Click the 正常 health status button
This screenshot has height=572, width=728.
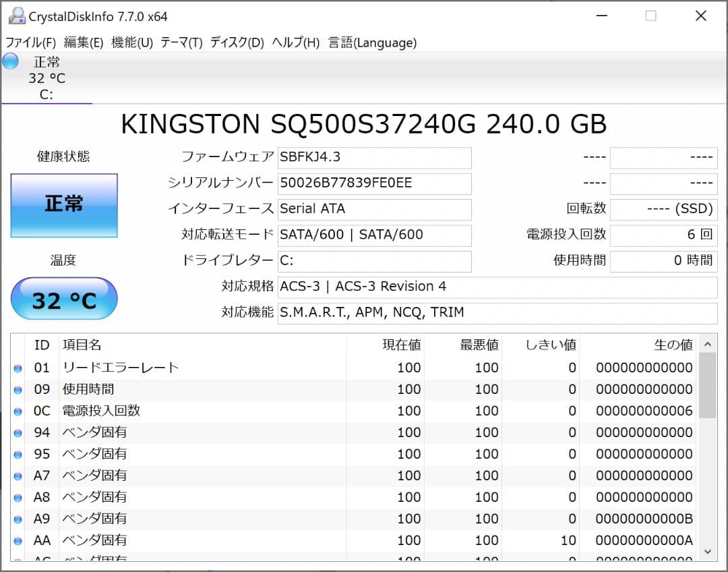[x=64, y=206]
